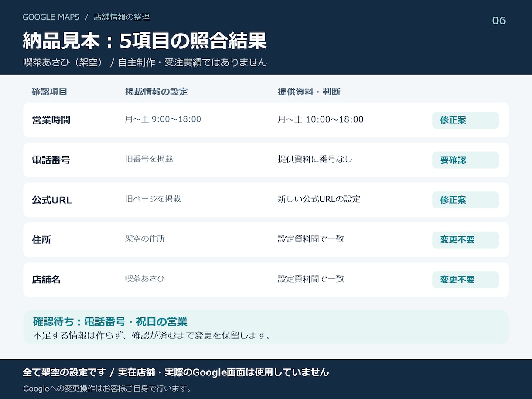Select the 店舗名 row label
The height and width of the screenshot is (399, 532).
coord(46,280)
